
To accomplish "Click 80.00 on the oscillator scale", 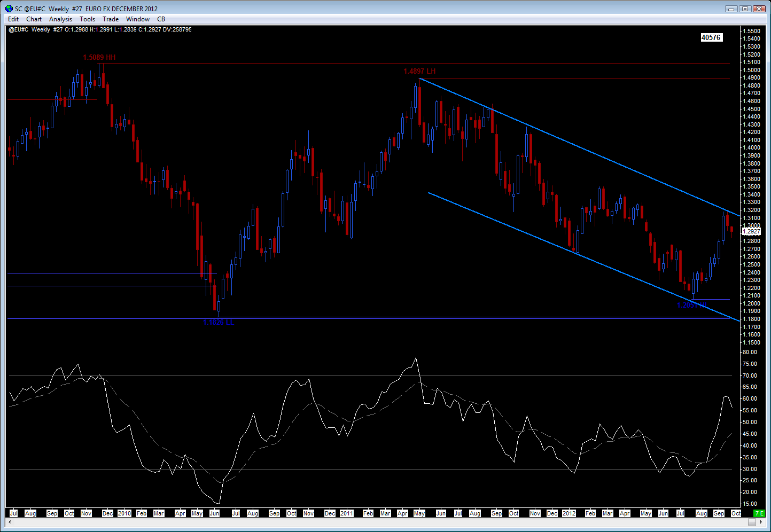I will pos(750,352).
